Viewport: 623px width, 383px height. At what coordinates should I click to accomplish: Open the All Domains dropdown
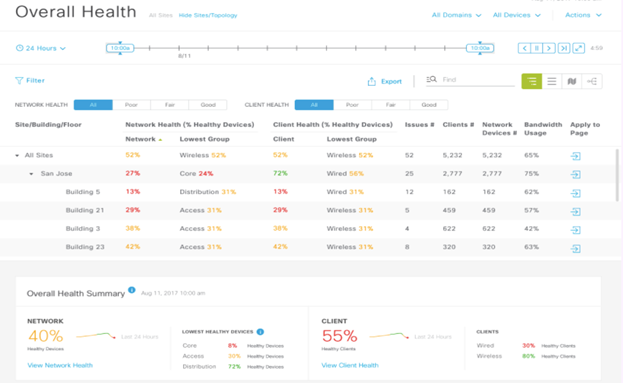[457, 15]
